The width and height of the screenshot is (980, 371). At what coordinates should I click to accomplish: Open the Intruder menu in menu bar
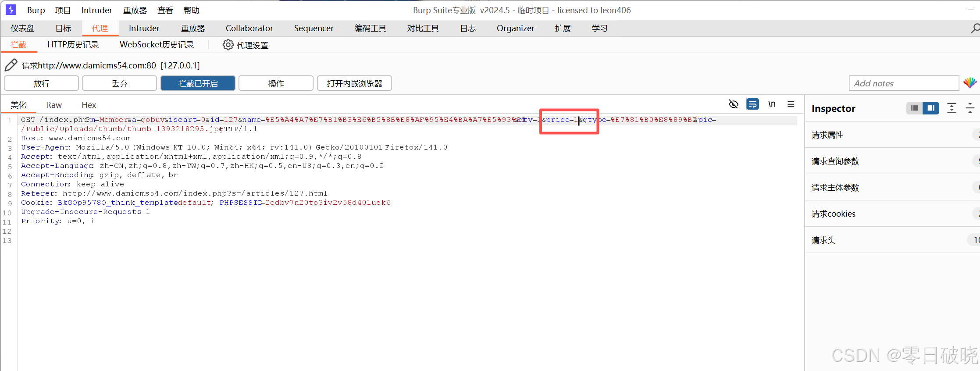[x=97, y=10]
